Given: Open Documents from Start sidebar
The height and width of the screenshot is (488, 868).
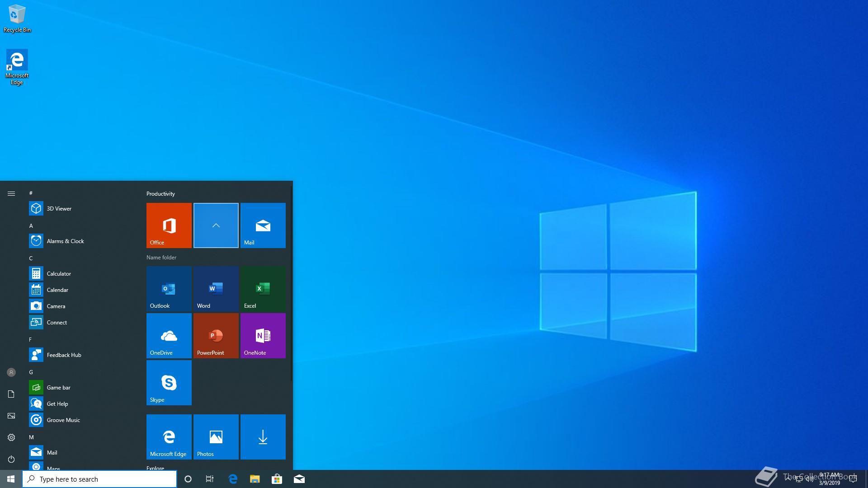Looking at the screenshot, I should [11, 394].
